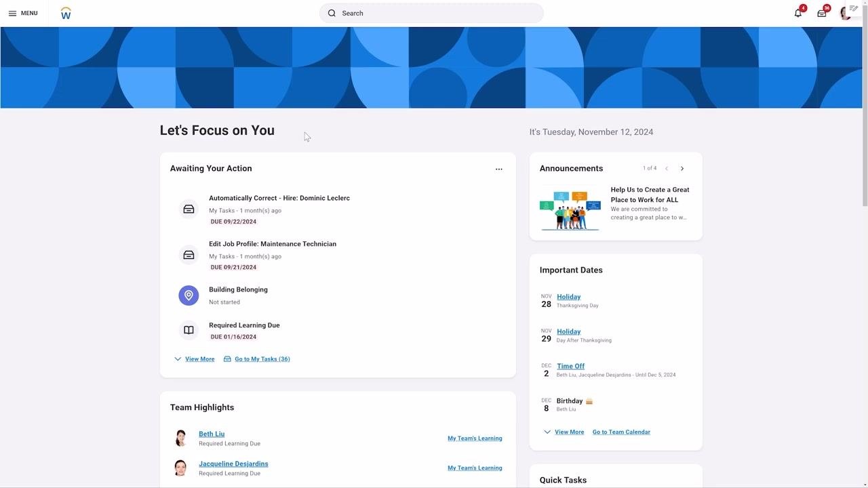This screenshot has height=488, width=868.
Task: Click inbox icon beside Automatically Correct task
Action: [189, 209]
